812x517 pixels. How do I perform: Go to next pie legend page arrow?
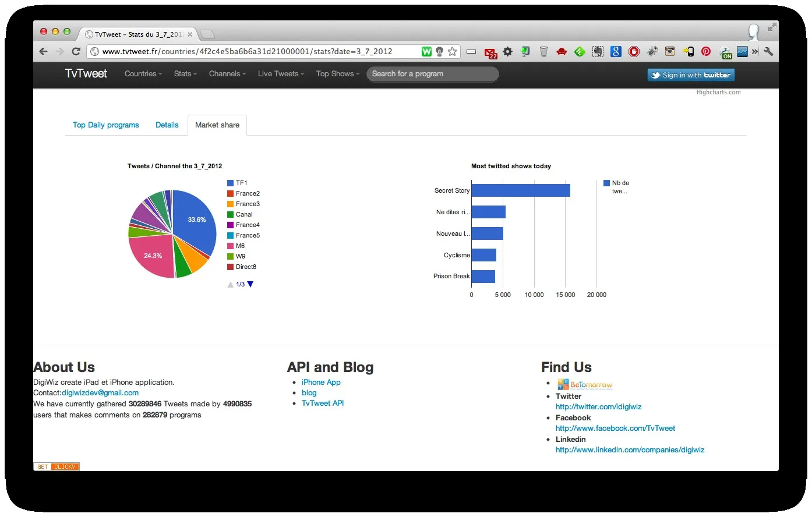pos(250,284)
